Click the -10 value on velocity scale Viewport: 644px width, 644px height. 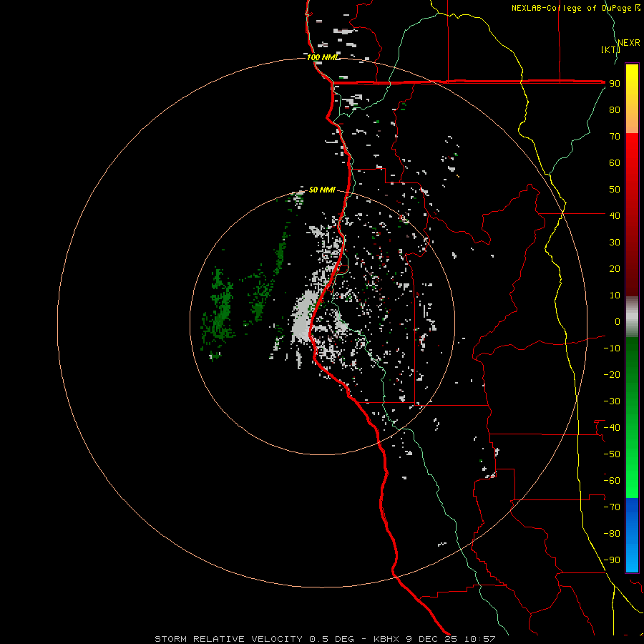click(612, 348)
